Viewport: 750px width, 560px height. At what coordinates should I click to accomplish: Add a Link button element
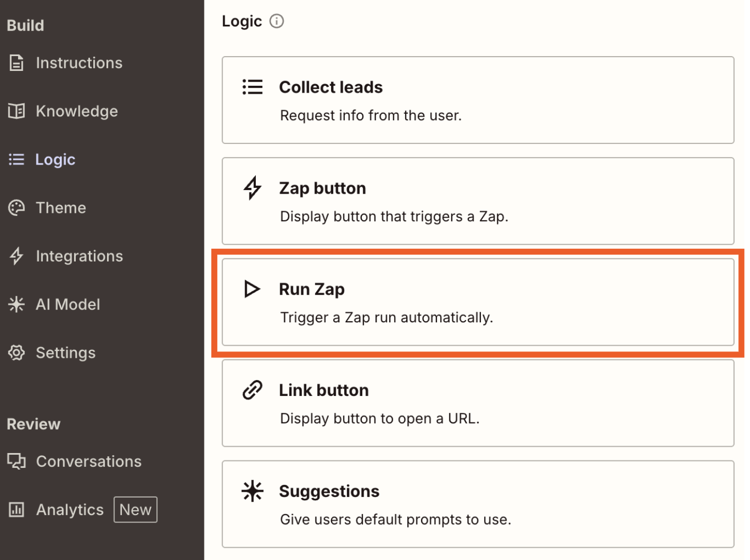click(477, 403)
